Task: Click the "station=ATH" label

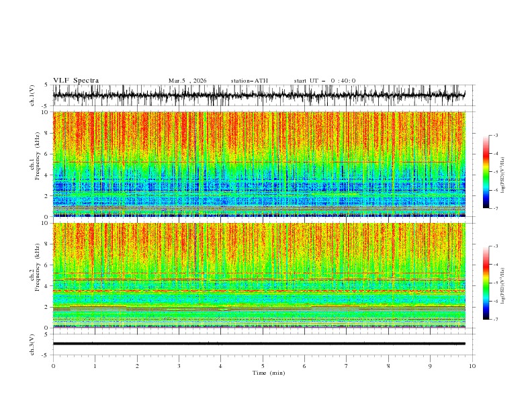Action: pyautogui.click(x=249, y=81)
